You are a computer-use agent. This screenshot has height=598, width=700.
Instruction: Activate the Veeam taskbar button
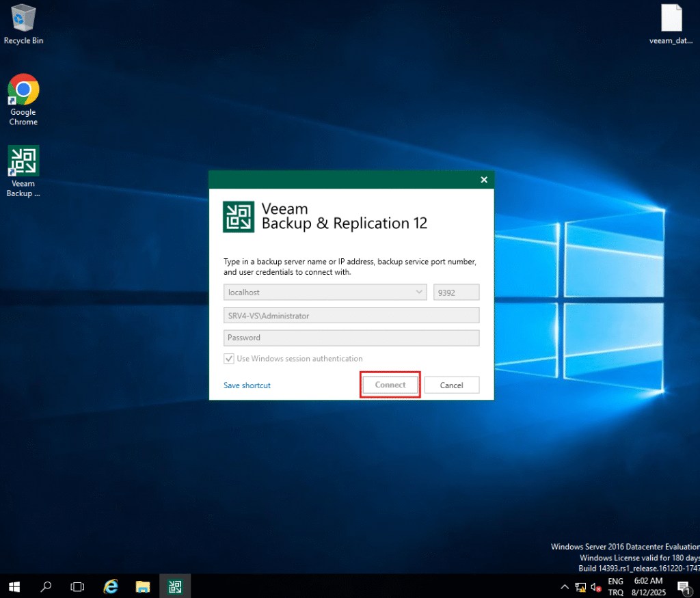click(175, 586)
